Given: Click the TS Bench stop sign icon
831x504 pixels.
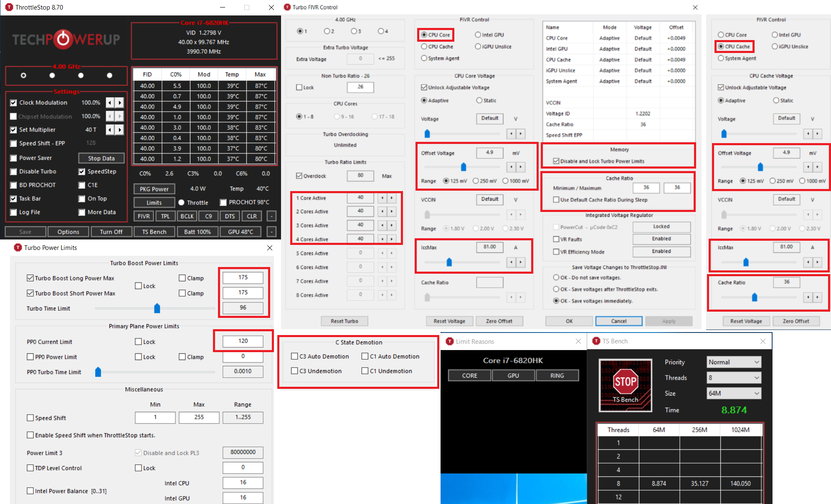Looking at the screenshot, I should [625, 382].
